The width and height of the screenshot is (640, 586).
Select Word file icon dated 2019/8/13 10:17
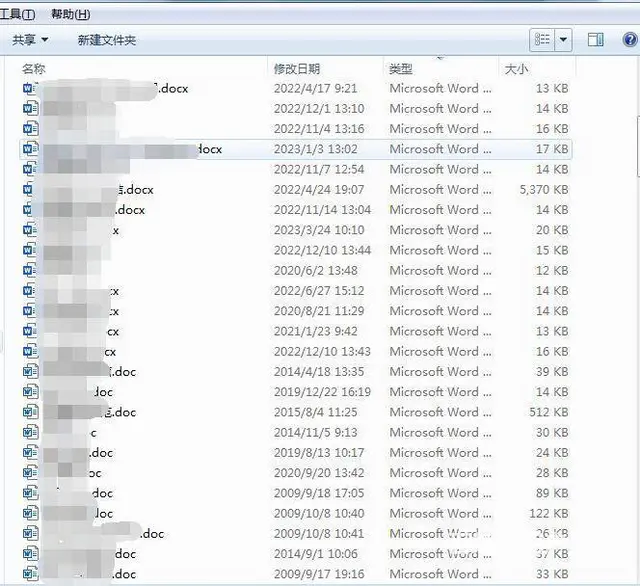click(x=30, y=453)
